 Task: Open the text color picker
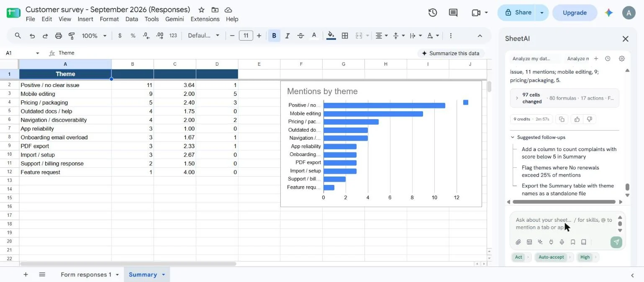click(x=314, y=36)
